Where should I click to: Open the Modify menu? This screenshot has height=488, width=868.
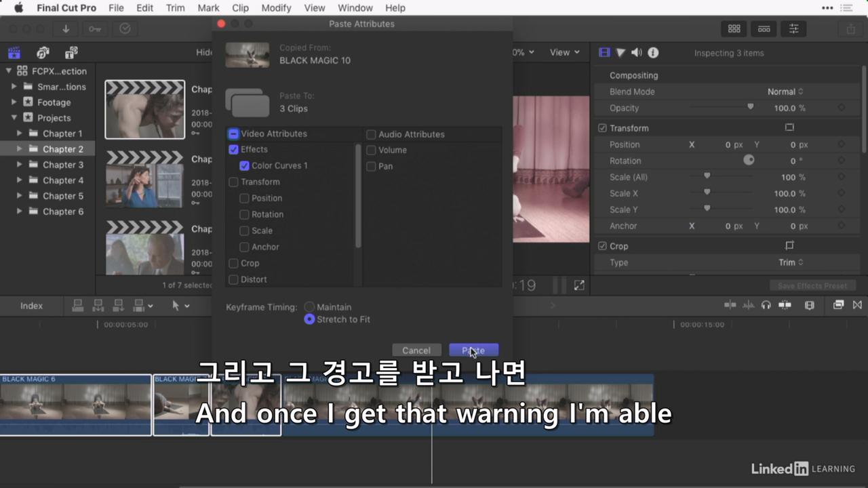click(x=276, y=8)
